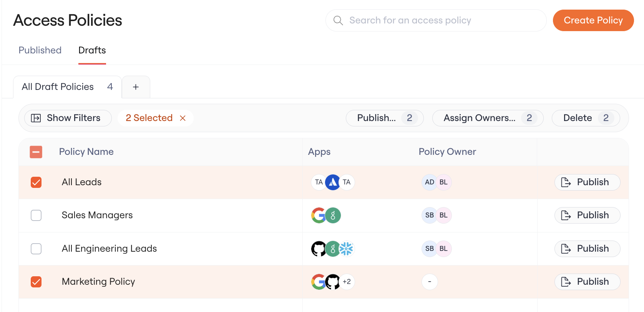Expand the Show Filters panel
The width and height of the screenshot is (644, 312).
coord(68,118)
